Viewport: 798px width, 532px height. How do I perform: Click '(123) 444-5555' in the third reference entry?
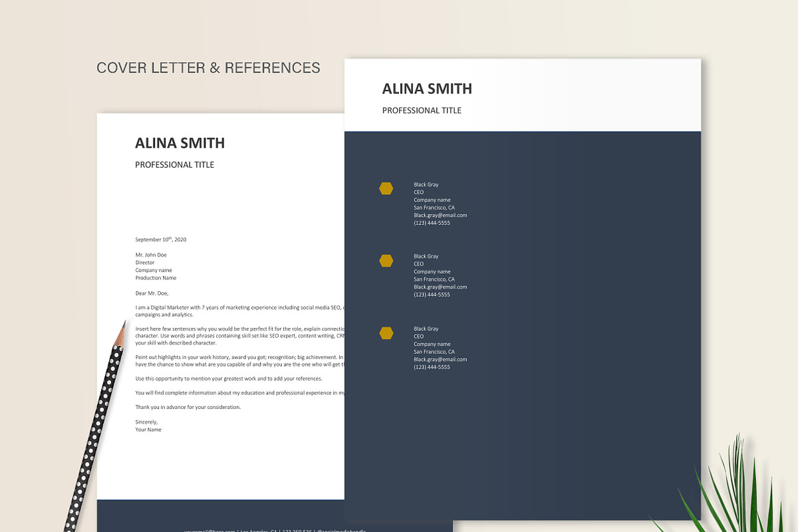pos(432,367)
